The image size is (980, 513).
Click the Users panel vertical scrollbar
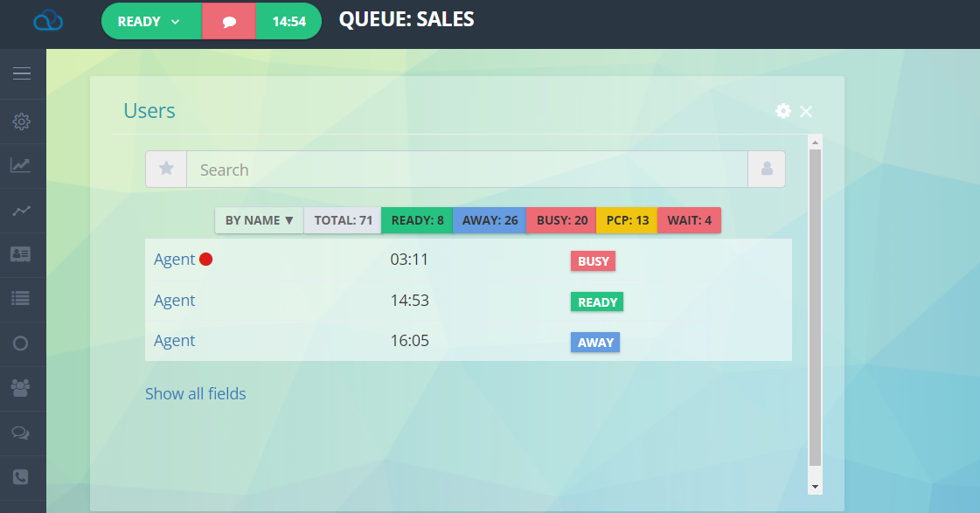pos(815,306)
